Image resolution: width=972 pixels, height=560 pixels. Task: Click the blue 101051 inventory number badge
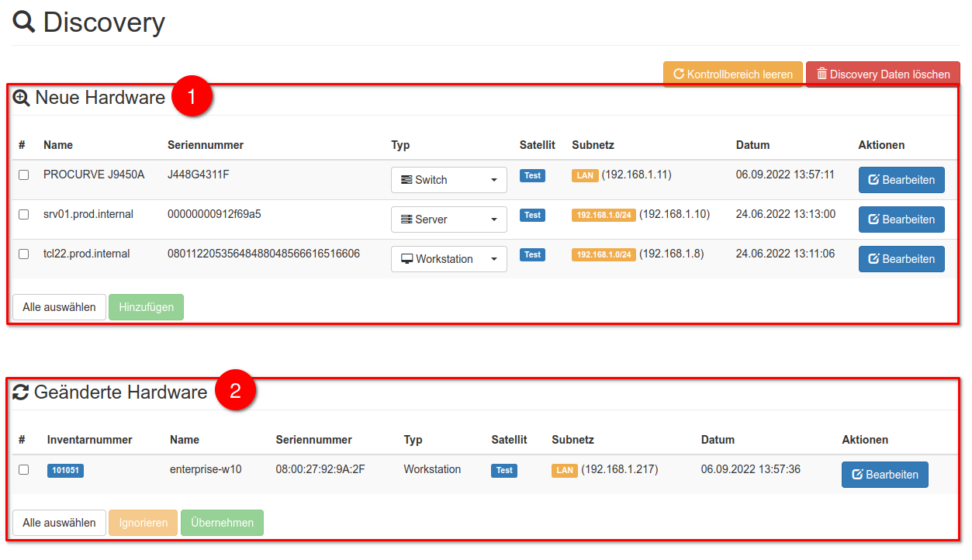pos(65,470)
